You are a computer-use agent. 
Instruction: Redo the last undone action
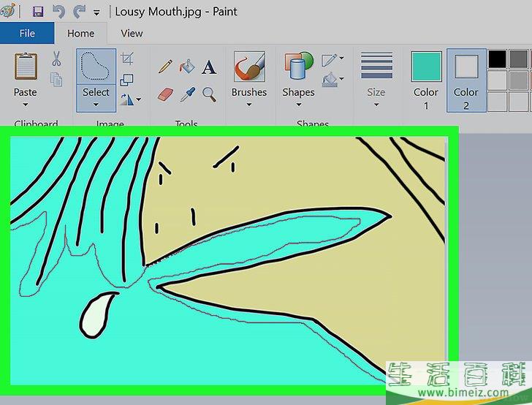[80, 12]
